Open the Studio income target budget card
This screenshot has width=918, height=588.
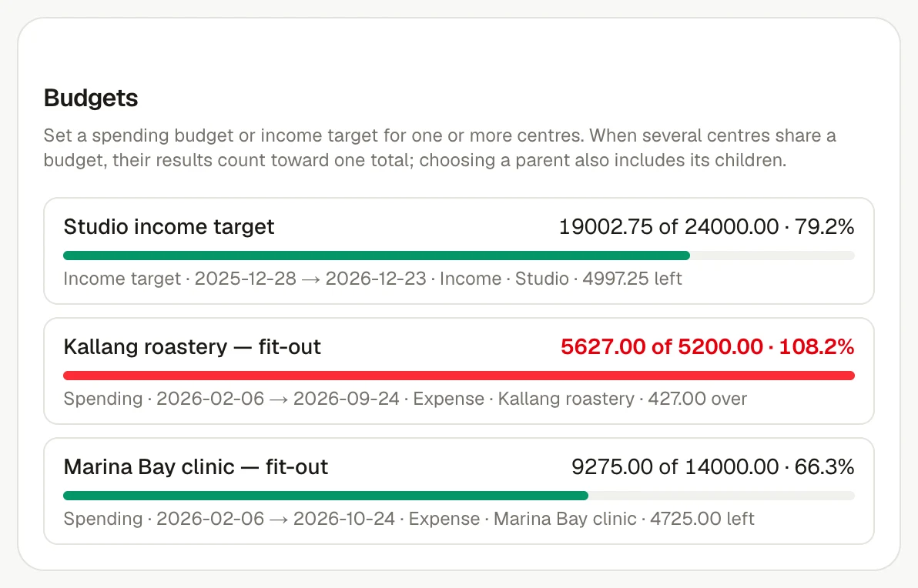click(458, 251)
